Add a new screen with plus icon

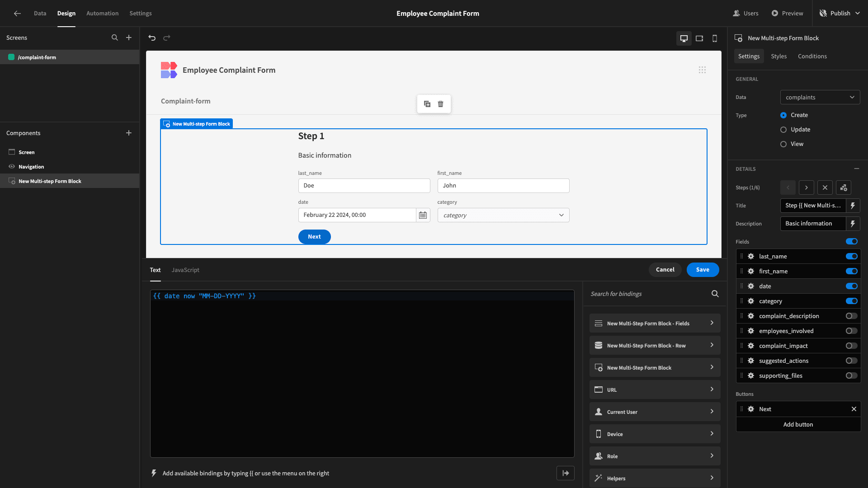click(129, 38)
